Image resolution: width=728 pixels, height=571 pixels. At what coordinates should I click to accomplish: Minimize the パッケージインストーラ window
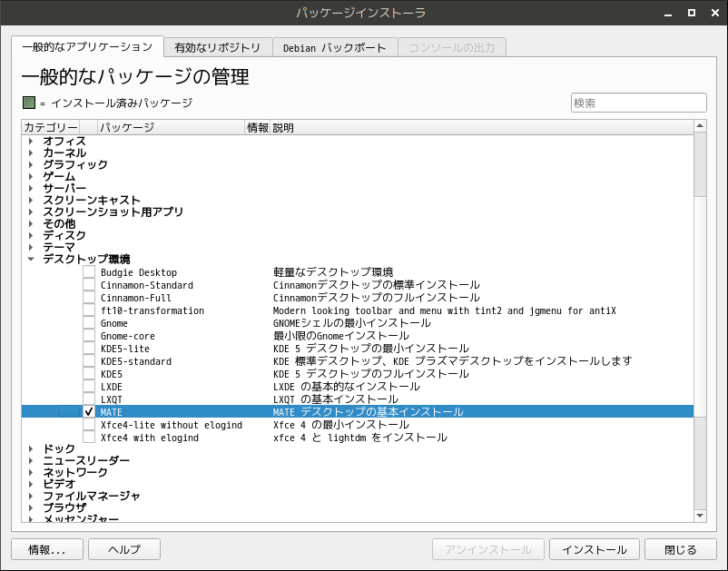668,13
